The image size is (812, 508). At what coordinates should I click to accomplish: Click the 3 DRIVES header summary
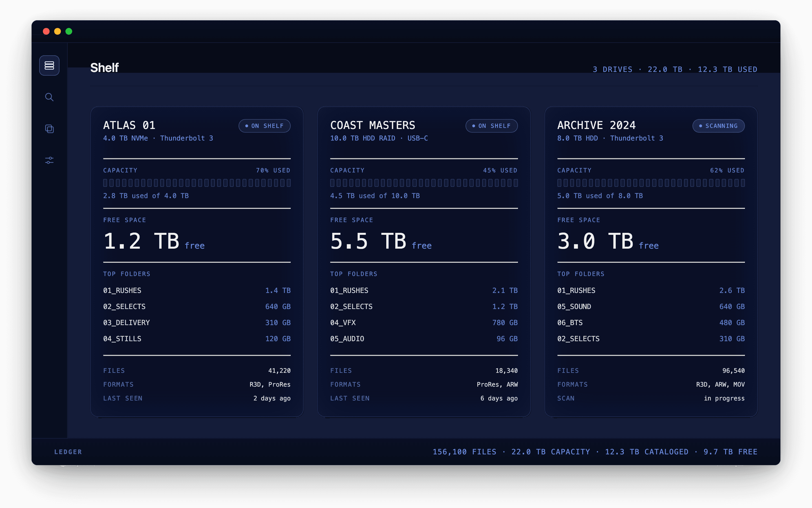675,69
